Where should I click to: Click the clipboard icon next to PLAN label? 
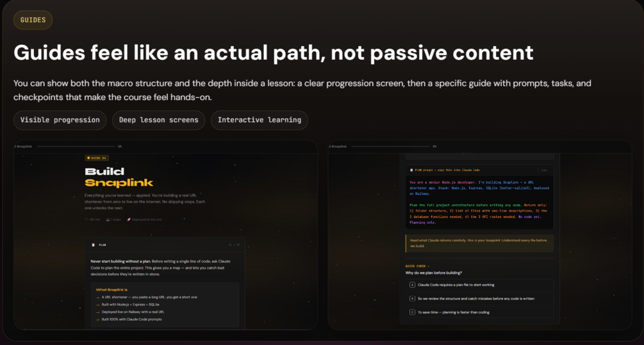pyautogui.click(x=93, y=245)
